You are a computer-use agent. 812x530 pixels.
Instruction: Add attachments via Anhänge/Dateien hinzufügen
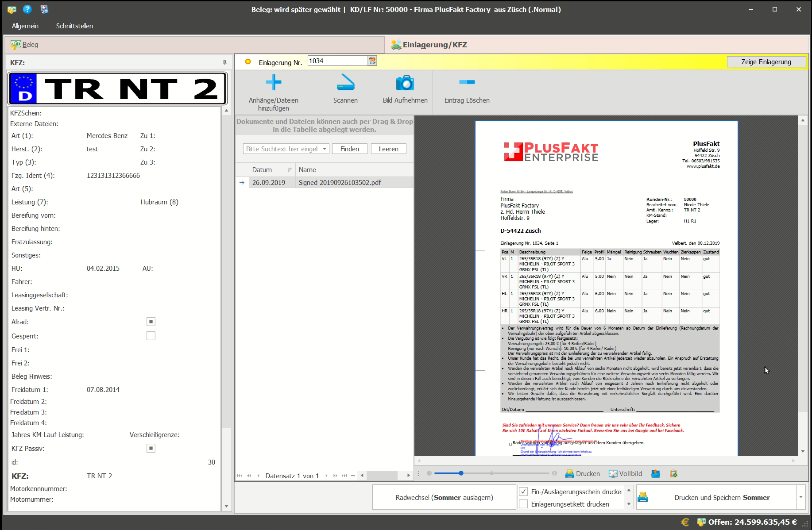(x=274, y=92)
